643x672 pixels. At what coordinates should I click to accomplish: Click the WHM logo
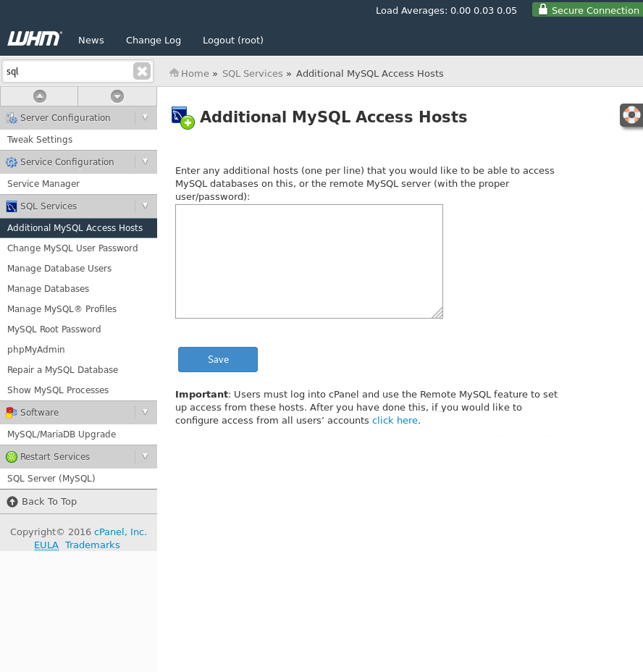click(x=35, y=38)
